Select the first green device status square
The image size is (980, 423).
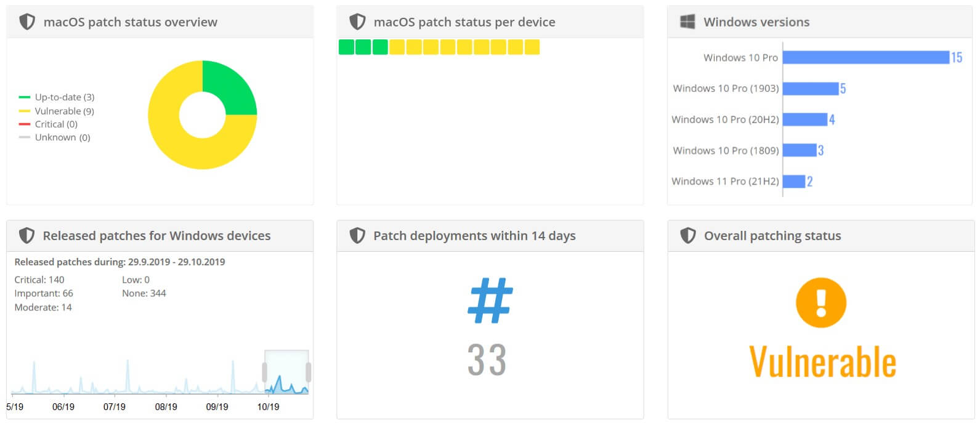coord(346,47)
